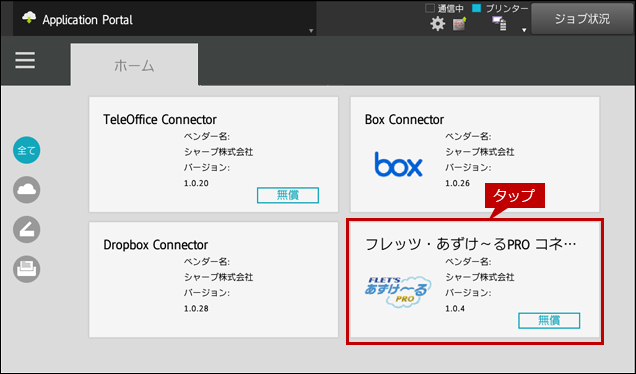This screenshot has height=374, width=636.
Task: Toggle the 通信中 indicator box
Action: (x=430, y=8)
